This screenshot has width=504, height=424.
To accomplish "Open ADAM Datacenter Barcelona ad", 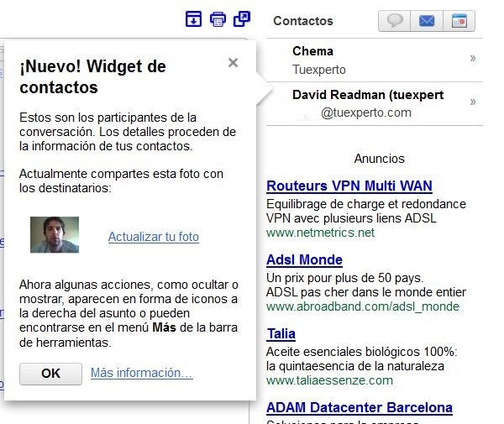I will [360, 407].
